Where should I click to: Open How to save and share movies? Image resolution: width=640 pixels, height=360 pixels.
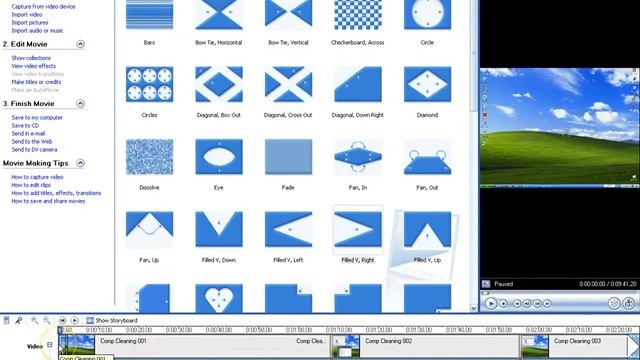[x=48, y=201]
